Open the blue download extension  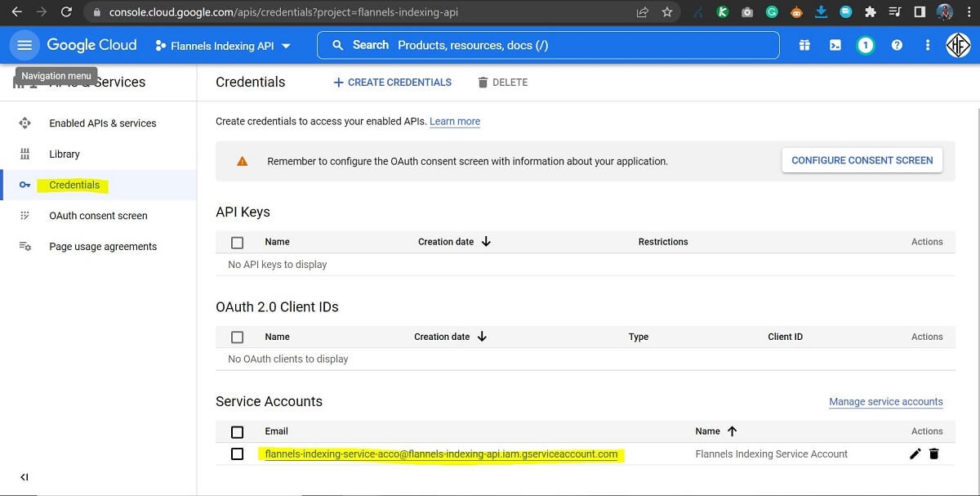pos(822,12)
